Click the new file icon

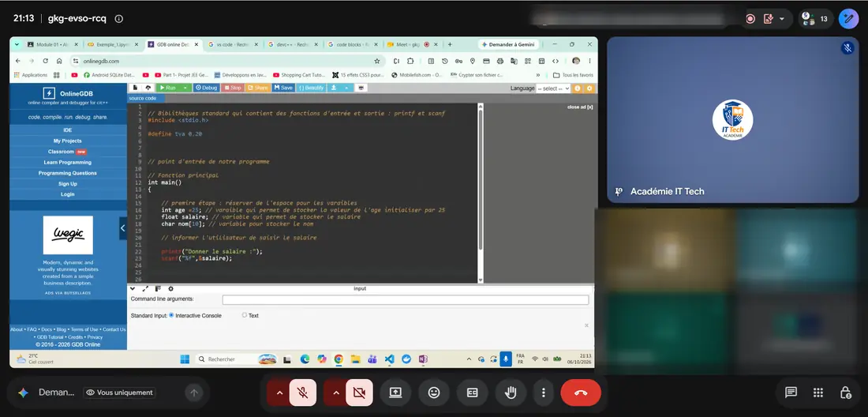(x=135, y=88)
